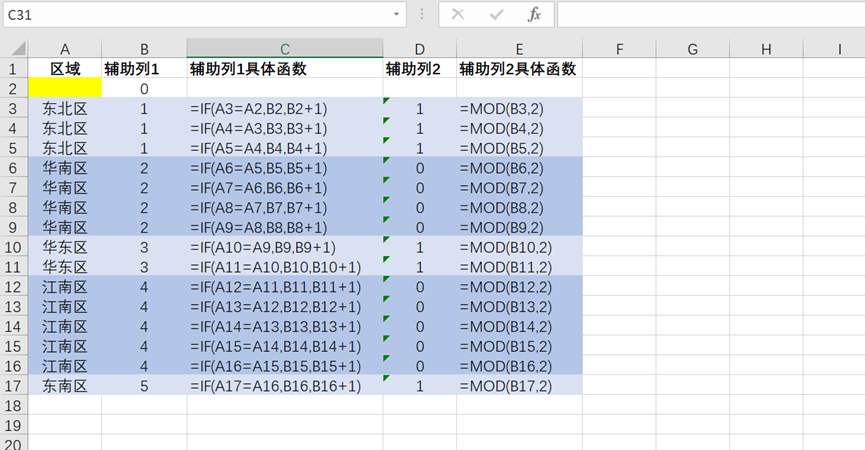Select column B header
The height and width of the screenshot is (450, 865).
tap(144, 49)
